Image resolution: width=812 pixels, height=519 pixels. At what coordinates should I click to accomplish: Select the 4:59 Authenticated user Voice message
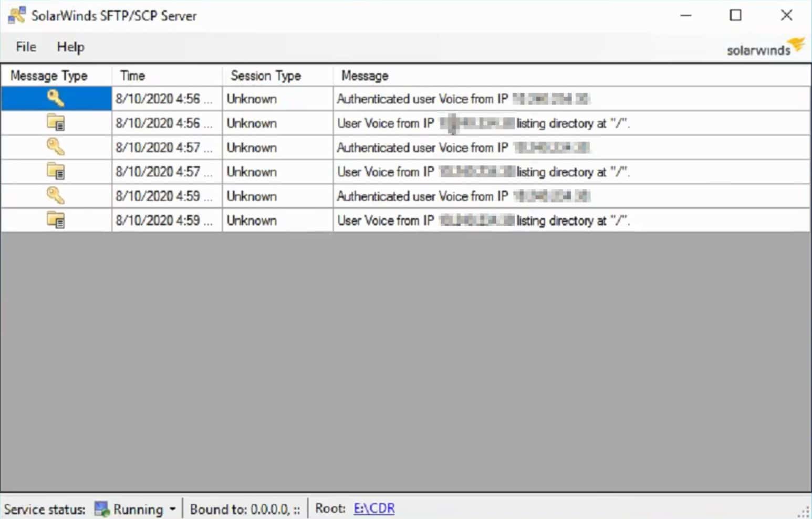(x=572, y=196)
